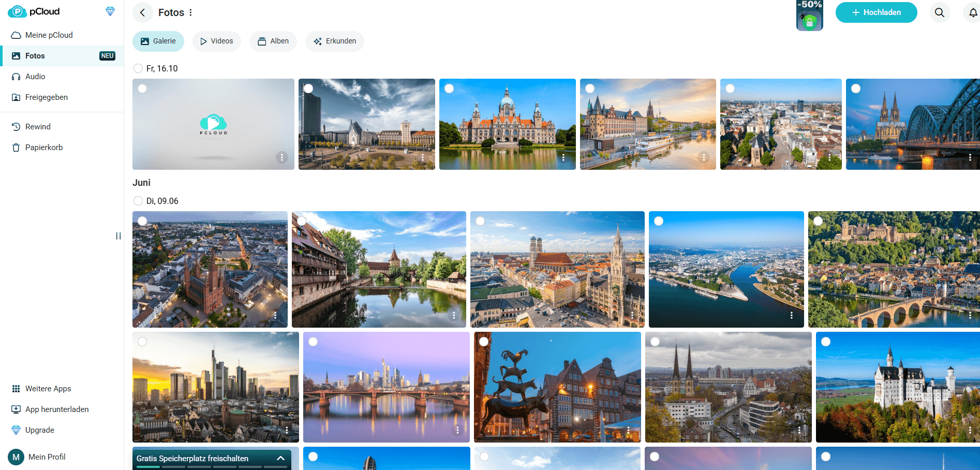This screenshot has height=470, width=980.
Task: Go back with the left arrow button
Action: 142,12
